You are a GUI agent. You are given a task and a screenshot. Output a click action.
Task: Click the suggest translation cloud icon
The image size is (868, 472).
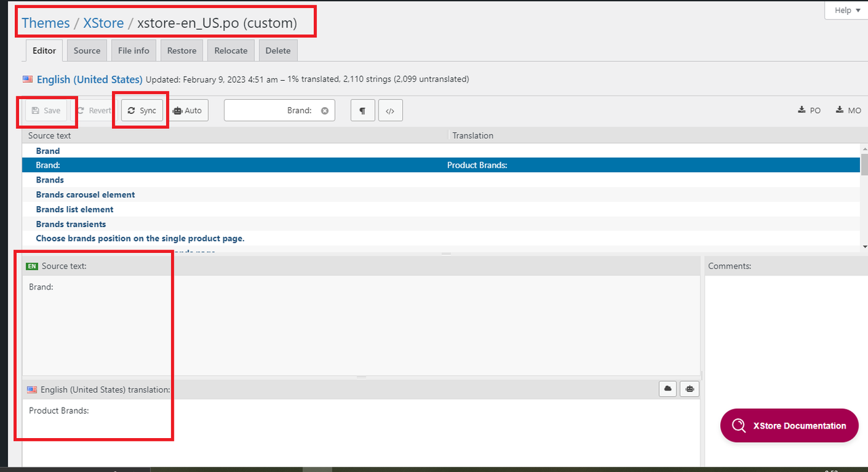pos(668,389)
